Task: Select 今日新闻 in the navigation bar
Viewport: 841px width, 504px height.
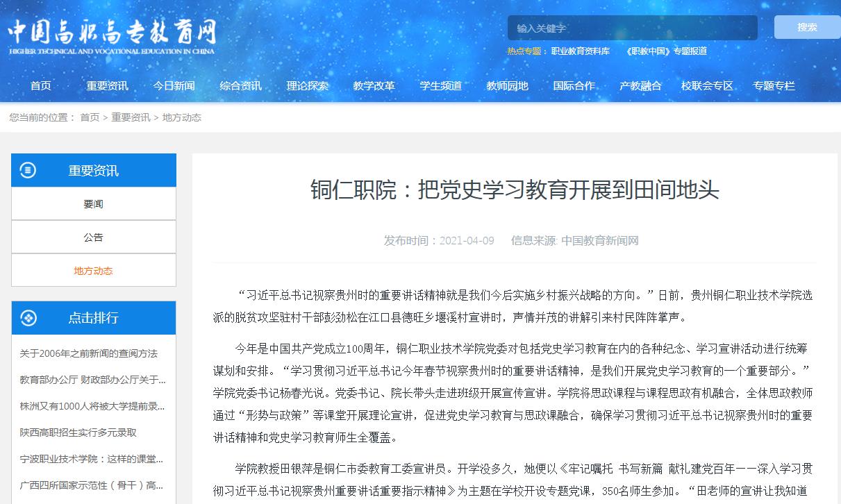Action: point(174,86)
